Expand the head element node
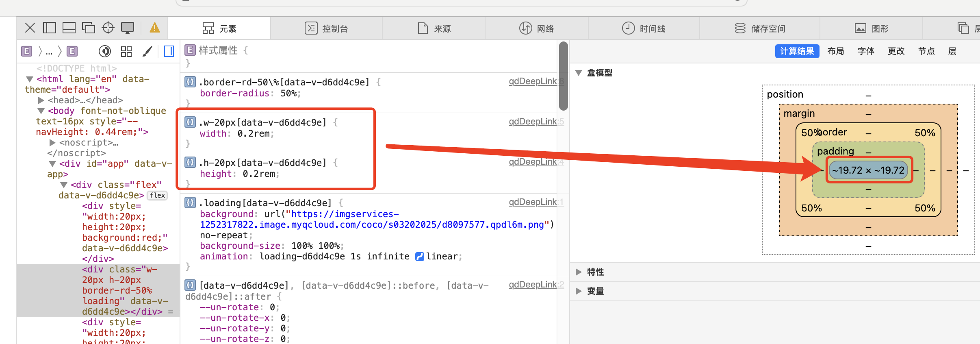The image size is (980, 344). [x=41, y=100]
